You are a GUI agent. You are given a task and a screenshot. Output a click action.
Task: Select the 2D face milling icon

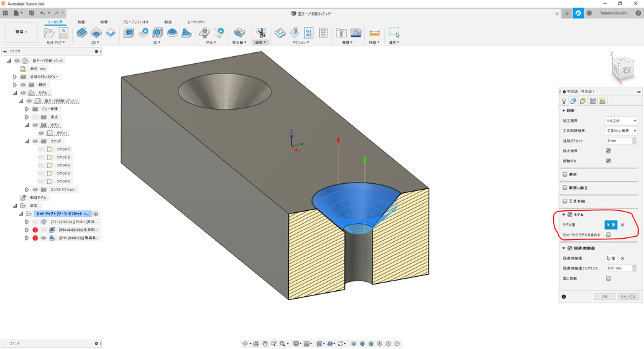click(110, 33)
